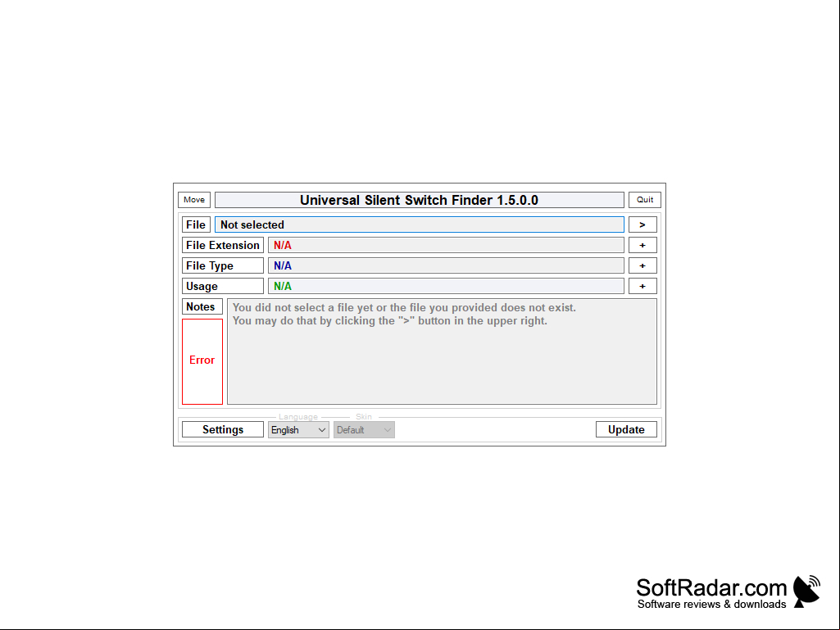Screen dimensions: 840x630
Task: Click the File label
Action: pos(196,224)
